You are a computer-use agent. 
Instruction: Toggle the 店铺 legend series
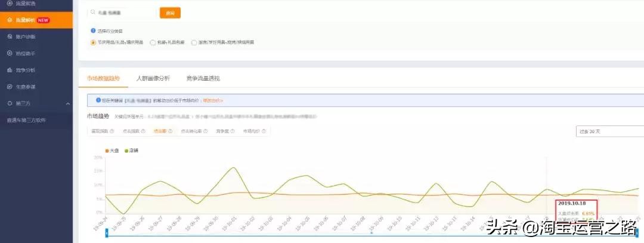(x=131, y=151)
